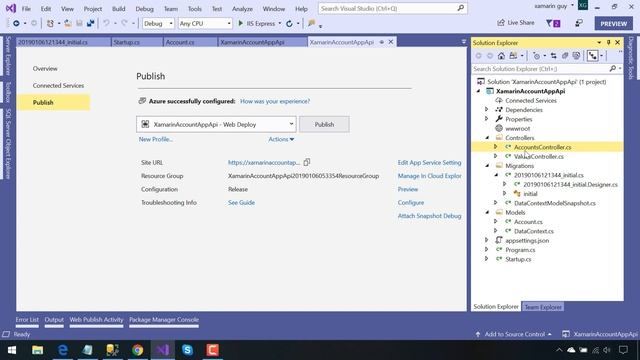Open Live Share
This screenshot has width=640, height=360.
516,23
